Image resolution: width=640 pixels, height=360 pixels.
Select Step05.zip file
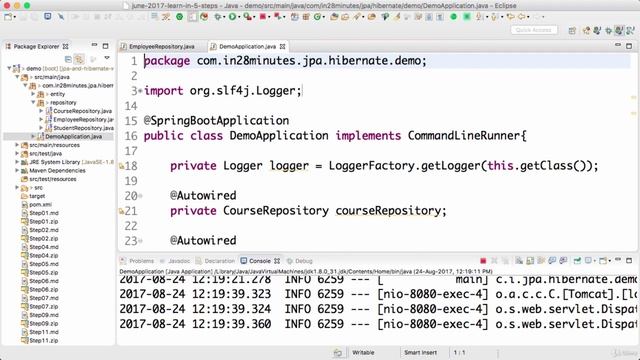[44, 272]
